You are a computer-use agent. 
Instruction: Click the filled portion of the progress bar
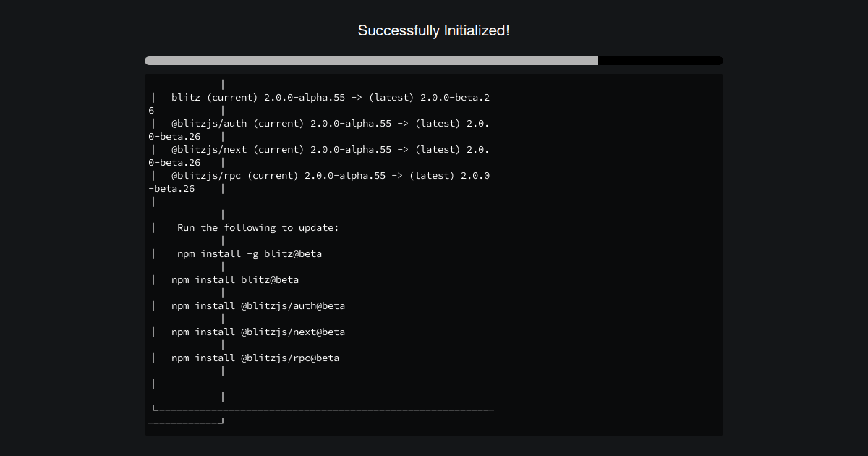pos(362,60)
